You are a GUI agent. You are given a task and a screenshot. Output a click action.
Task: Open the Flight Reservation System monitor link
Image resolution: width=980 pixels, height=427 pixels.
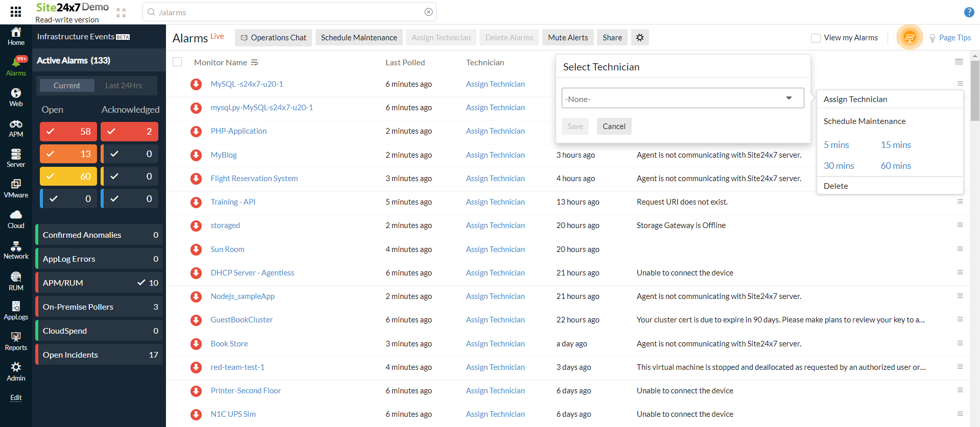click(254, 179)
